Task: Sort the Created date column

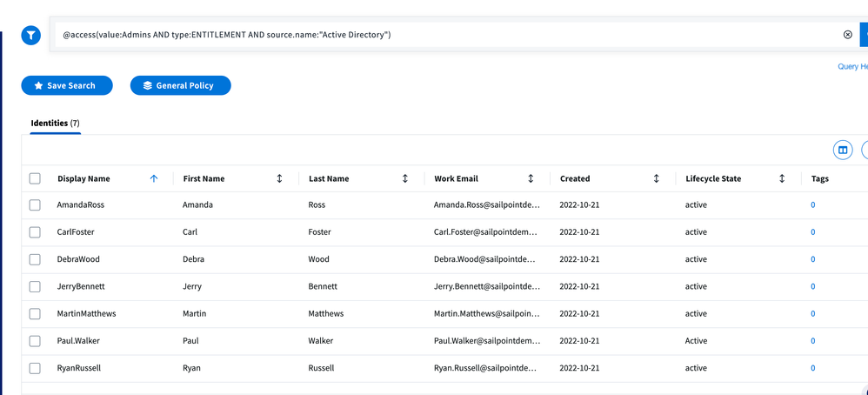Action: point(656,178)
